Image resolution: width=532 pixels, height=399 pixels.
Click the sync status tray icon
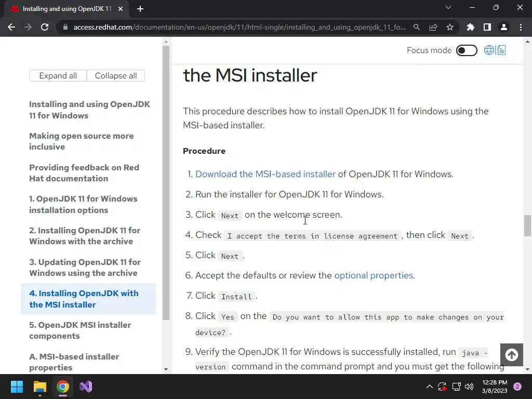(442, 387)
